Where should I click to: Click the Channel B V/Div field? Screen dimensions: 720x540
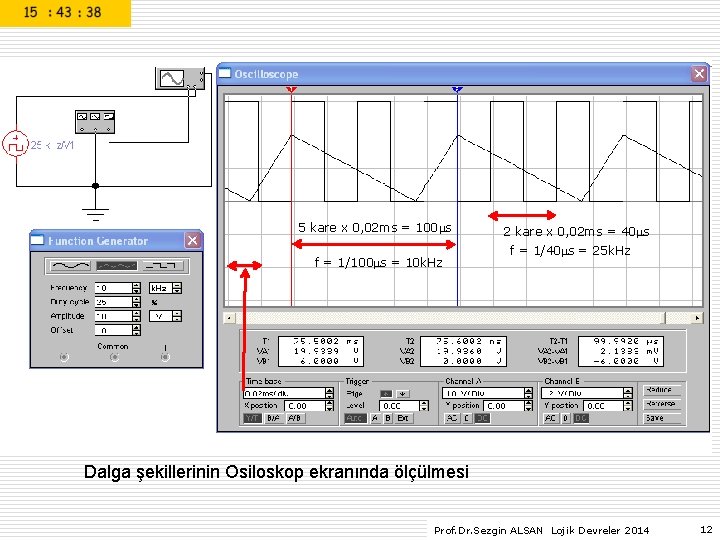point(583,393)
